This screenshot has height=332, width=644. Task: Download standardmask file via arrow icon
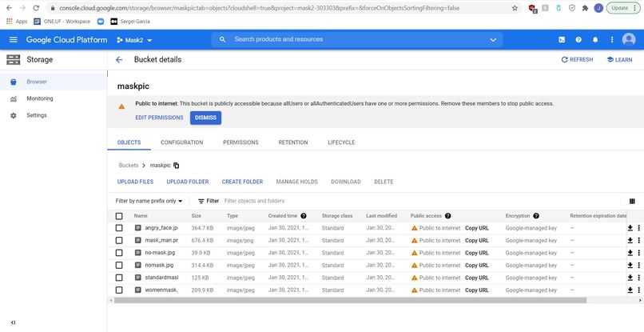pyautogui.click(x=630, y=278)
